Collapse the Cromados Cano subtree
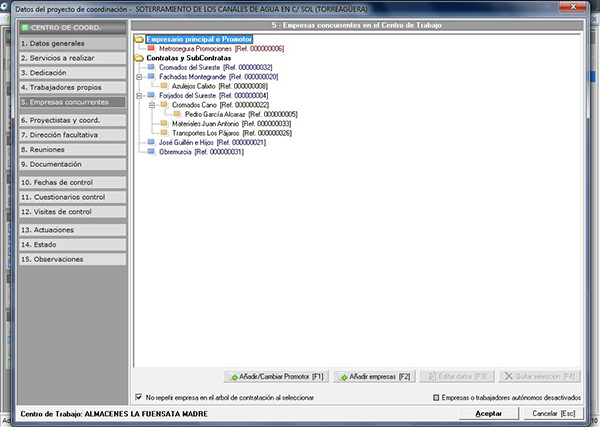The width and height of the screenshot is (600, 427). pyautogui.click(x=151, y=105)
